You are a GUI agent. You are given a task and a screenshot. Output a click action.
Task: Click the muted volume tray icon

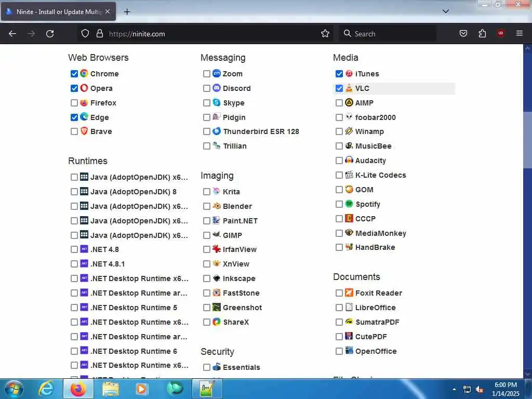pos(480,390)
